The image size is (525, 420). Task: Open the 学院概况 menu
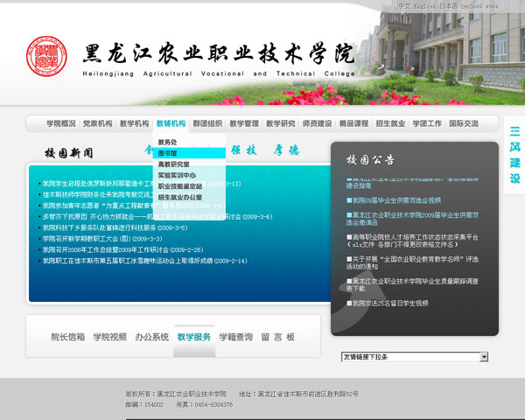click(61, 123)
